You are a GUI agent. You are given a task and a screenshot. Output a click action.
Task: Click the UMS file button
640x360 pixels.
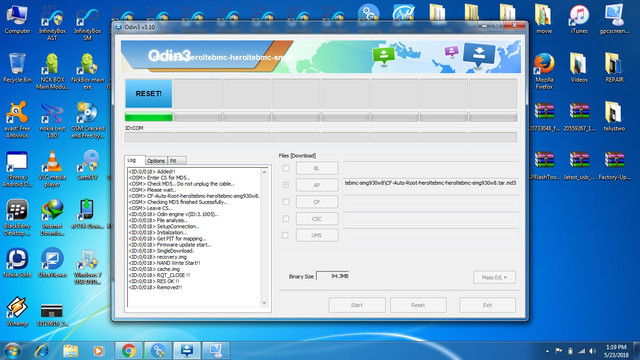[317, 235]
